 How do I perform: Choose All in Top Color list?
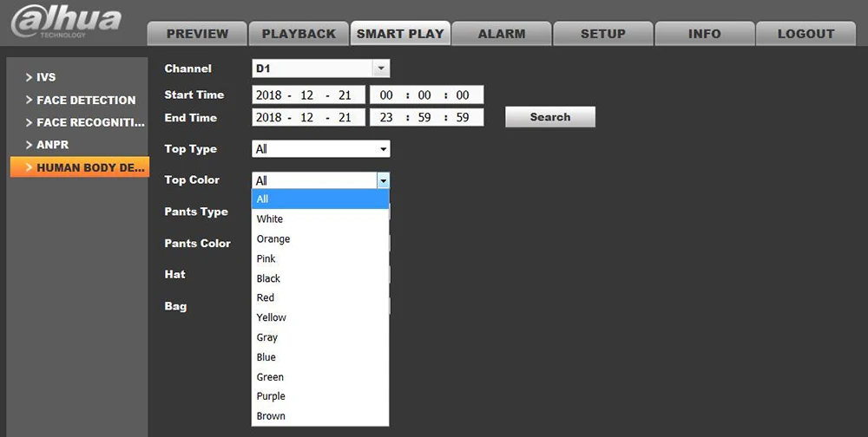point(320,199)
